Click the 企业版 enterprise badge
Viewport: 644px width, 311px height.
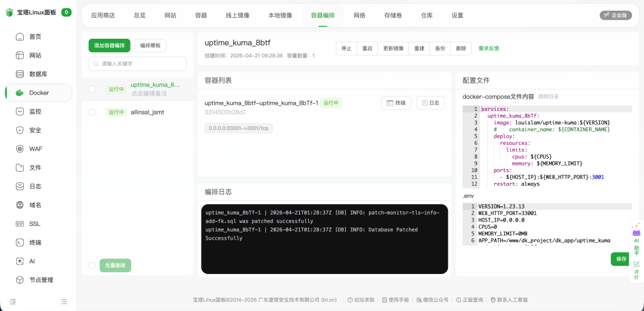tap(615, 15)
